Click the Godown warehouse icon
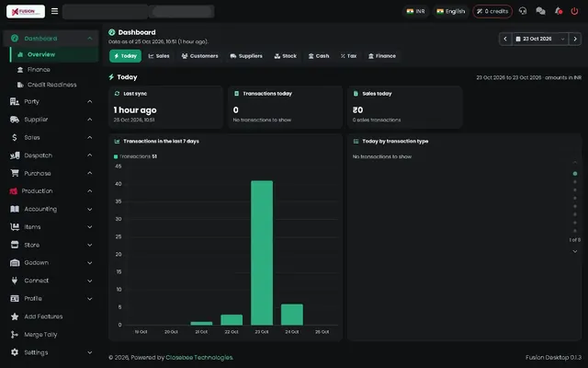588x368 pixels. pos(15,262)
